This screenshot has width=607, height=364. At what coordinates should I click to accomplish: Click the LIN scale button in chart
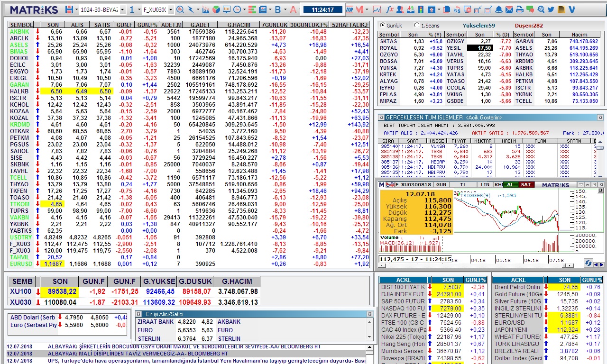485,185
